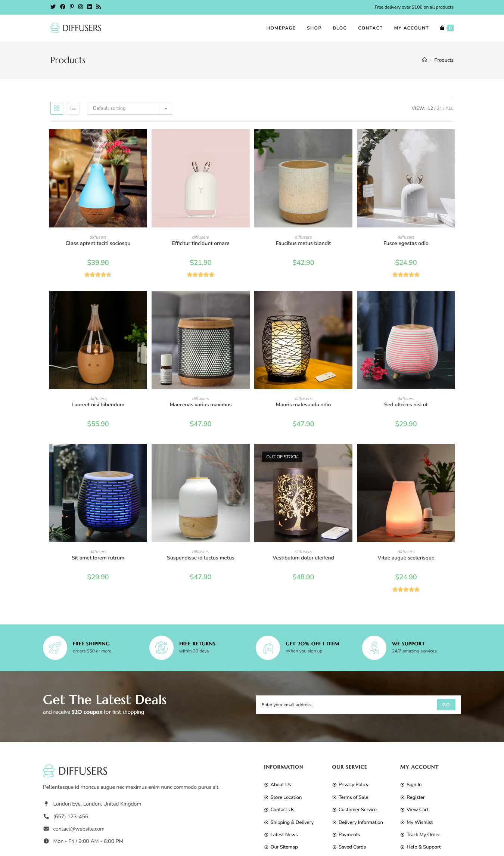The width and height of the screenshot is (504, 856).
Task: Switch to list view layout
Action: click(73, 108)
